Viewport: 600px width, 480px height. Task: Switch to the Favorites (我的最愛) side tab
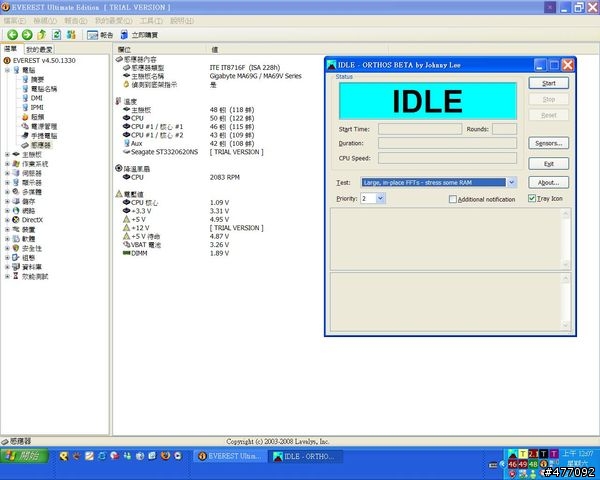(39, 49)
